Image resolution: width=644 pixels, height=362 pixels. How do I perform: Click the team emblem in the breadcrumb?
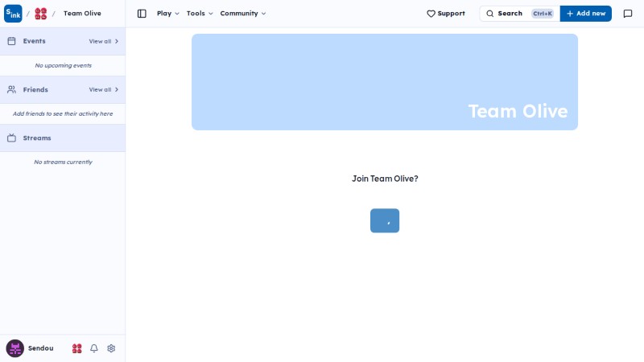[41, 14]
